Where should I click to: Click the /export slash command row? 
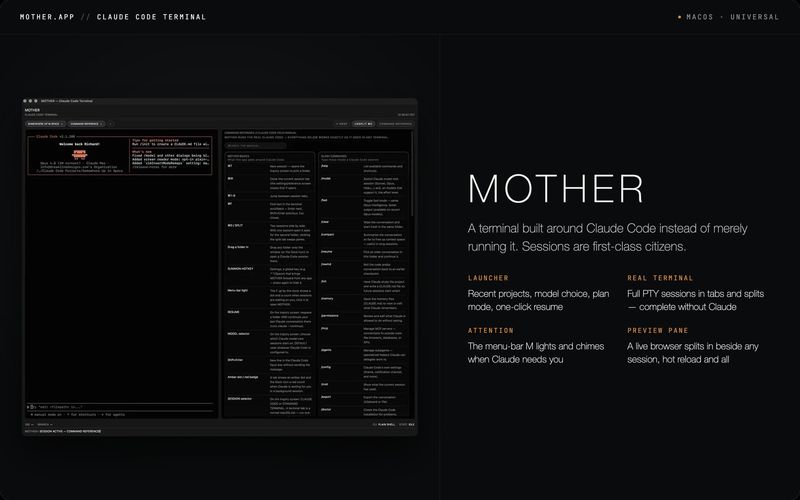click(x=363, y=399)
